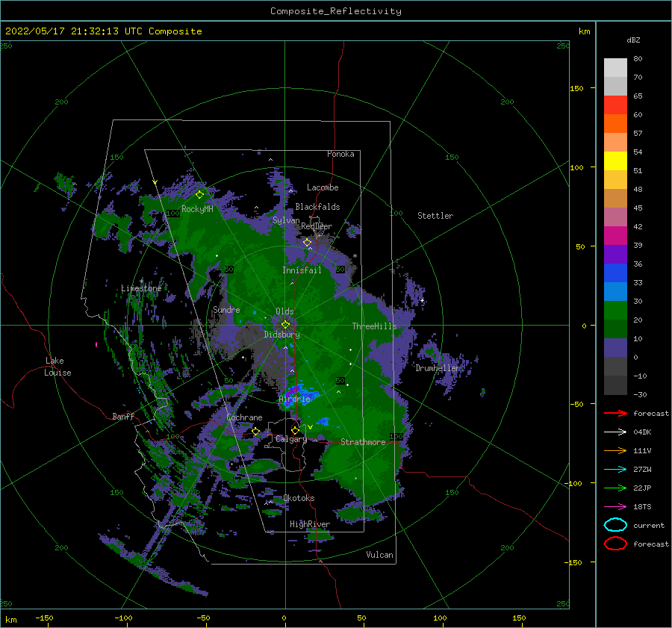Click the Innisfail label
Viewport: 672px width, 628px height.
pyautogui.click(x=302, y=270)
